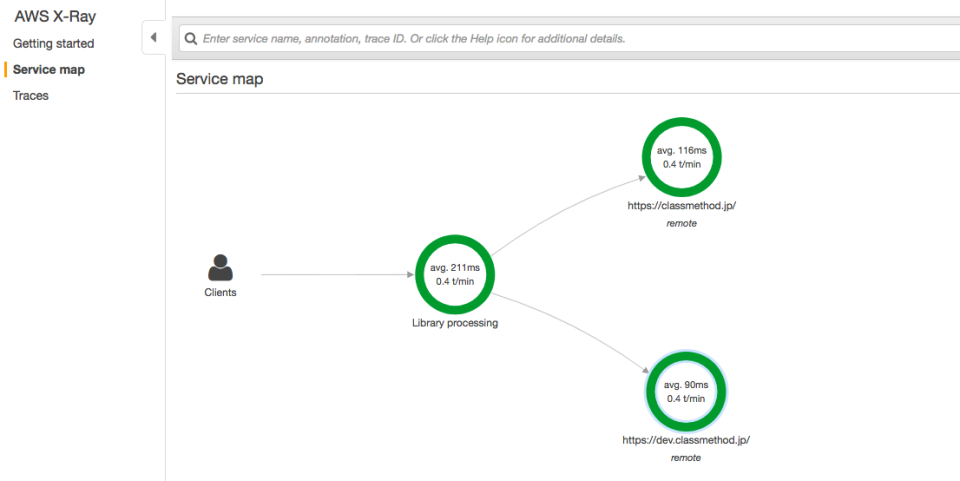Select the dev.classmethod.jp node circle
The height and width of the screenshot is (481, 960).
point(686,392)
